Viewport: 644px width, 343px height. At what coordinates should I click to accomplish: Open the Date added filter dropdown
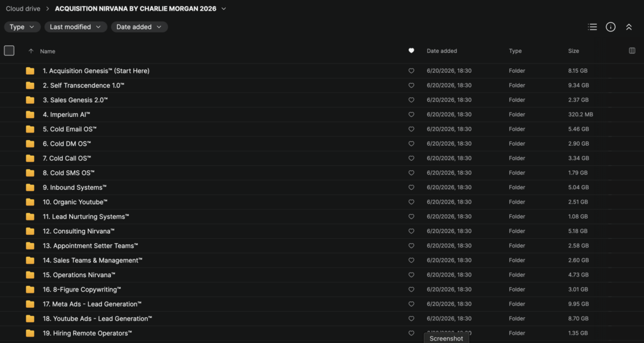[x=139, y=27]
